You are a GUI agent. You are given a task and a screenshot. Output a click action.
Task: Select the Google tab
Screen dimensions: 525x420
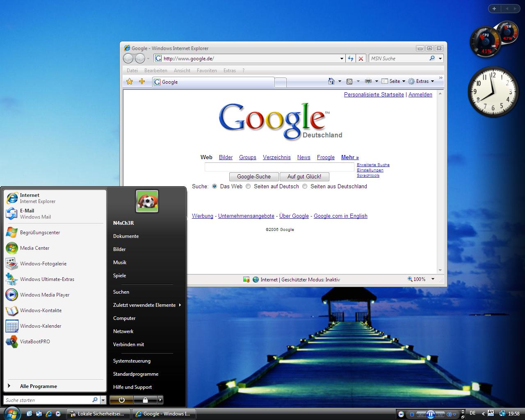click(213, 82)
